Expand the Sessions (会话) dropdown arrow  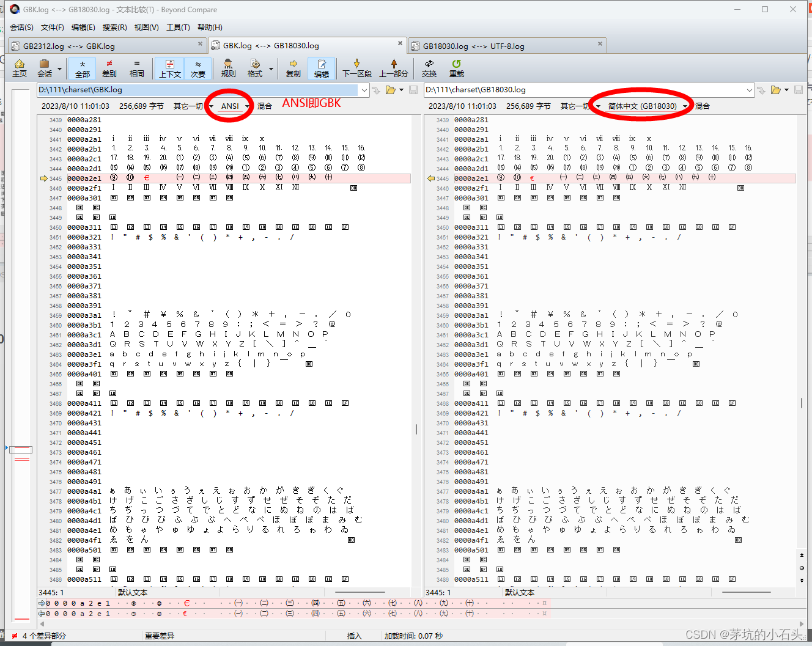(59, 68)
